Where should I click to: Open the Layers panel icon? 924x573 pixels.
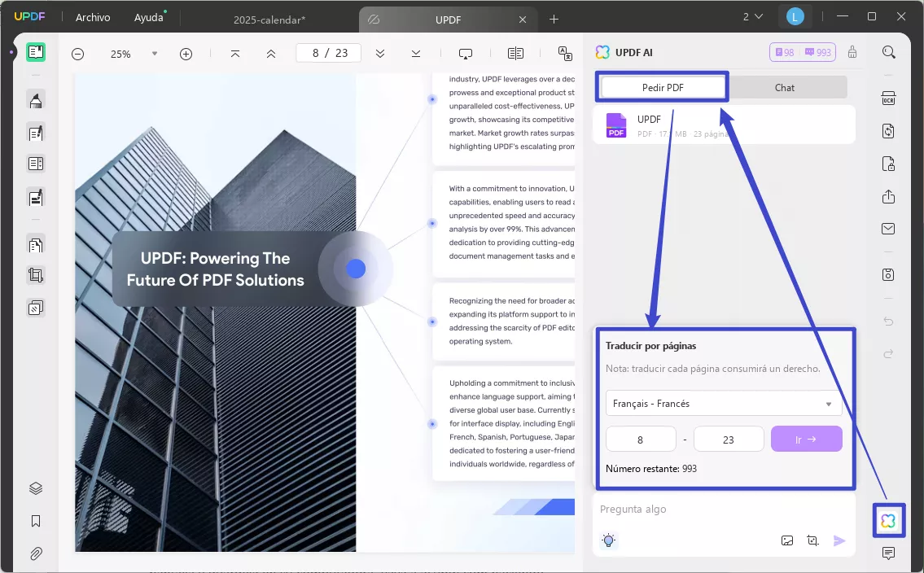click(x=35, y=488)
